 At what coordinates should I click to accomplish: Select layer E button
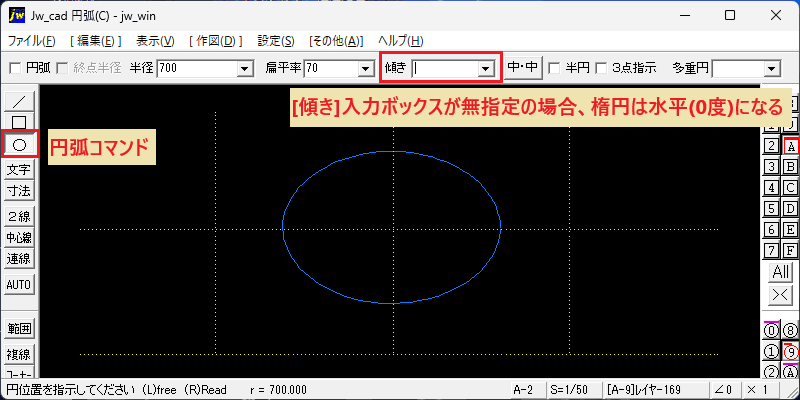[790, 230]
